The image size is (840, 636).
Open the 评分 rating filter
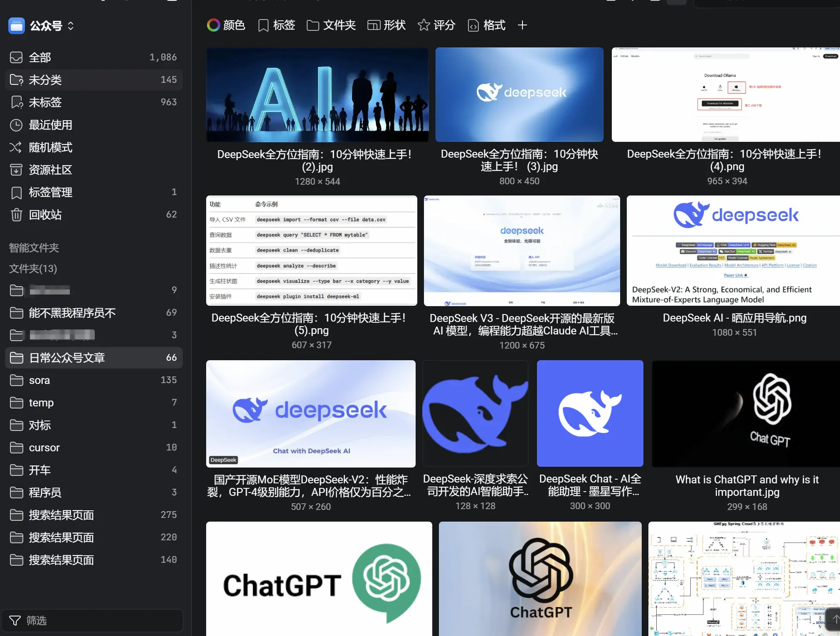point(436,25)
